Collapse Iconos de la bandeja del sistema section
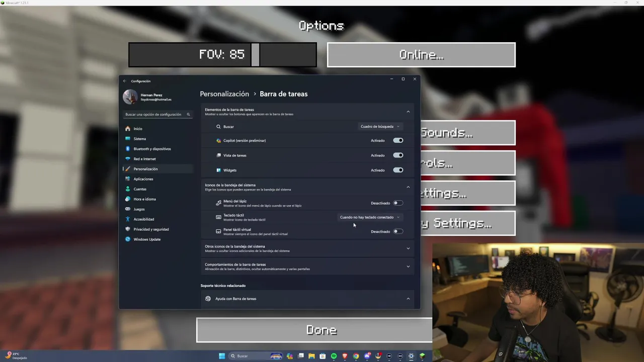Viewport: 644px width, 362px height. pos(408,187)
